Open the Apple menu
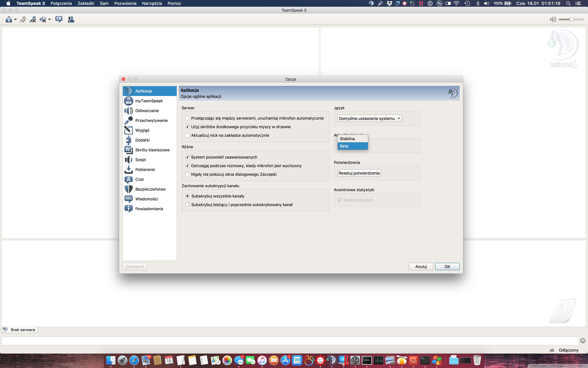Screen dimensions: 588x368 point(8,3)
